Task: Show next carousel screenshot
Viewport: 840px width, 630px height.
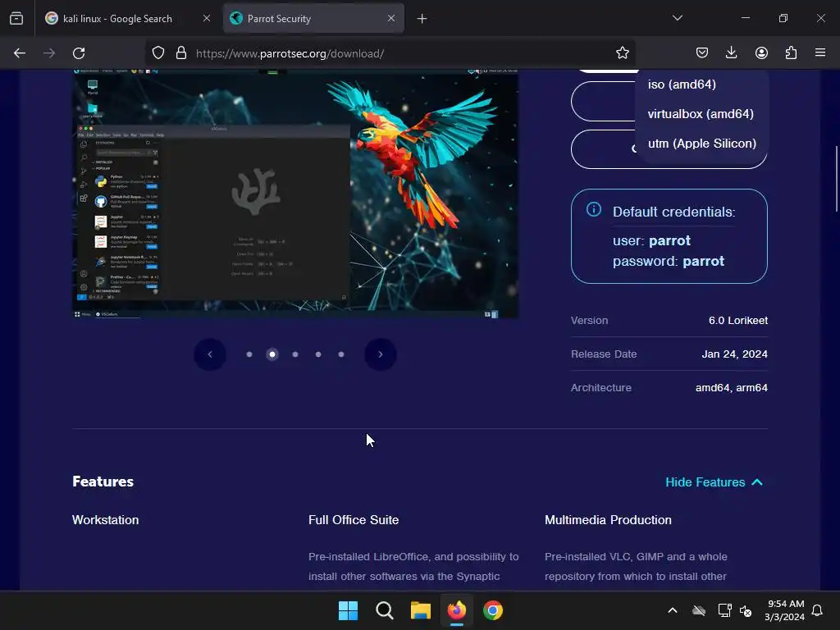Action: point(381,354)
